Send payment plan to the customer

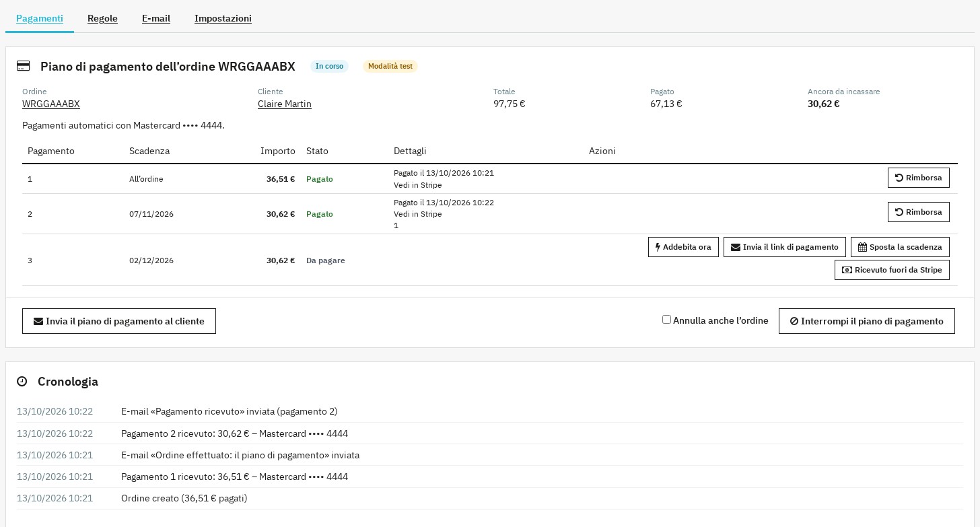pos(119,321)
